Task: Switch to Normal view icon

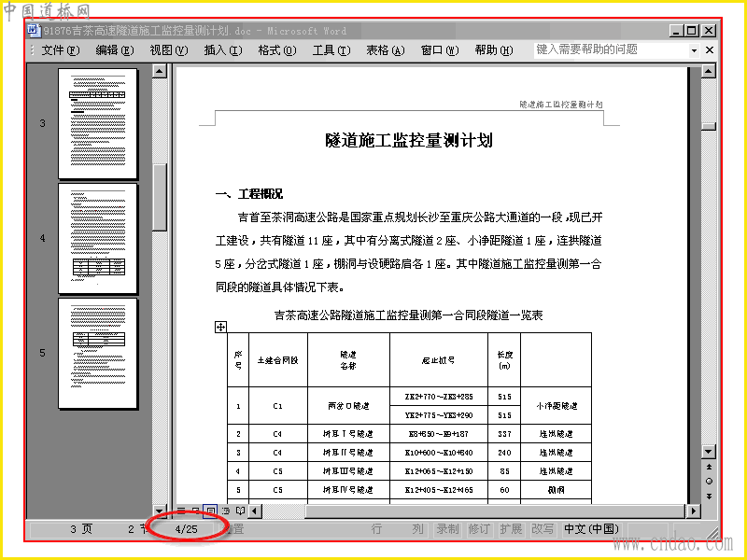Action: (x=181, y=511)
